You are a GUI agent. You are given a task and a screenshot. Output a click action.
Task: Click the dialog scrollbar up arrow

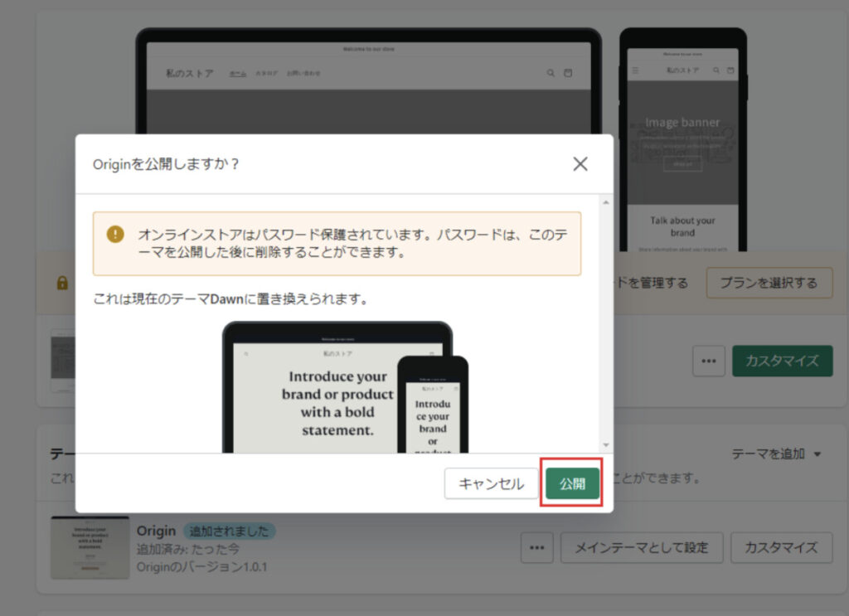pyautogui.click(x=605, y=202)
